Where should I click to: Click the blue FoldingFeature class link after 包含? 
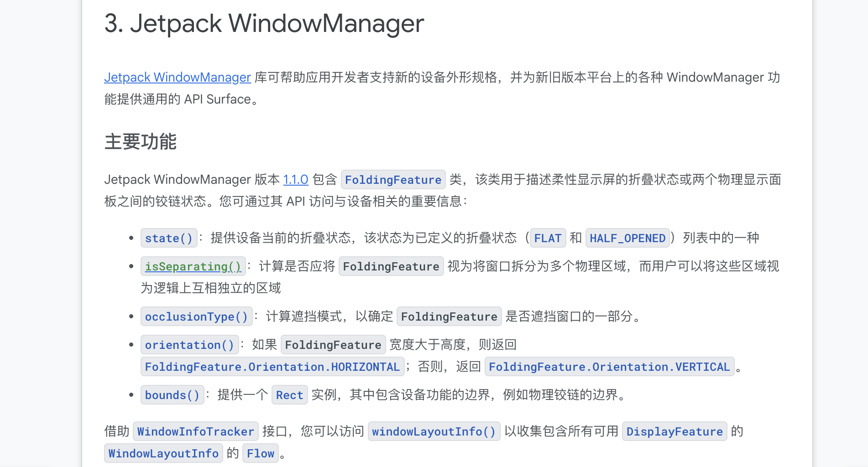click(x=393, y=180)
